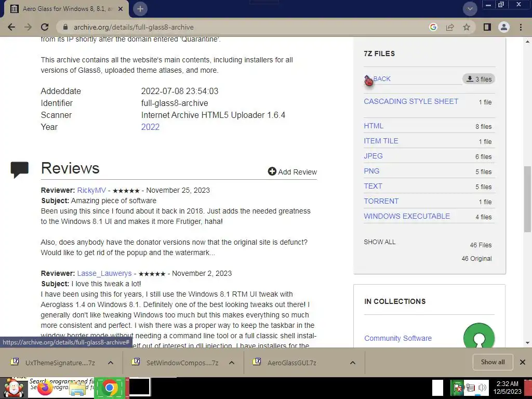The width and height of the screenshot is (532, 399).
Task: Click the page scrollbar up arrow
Action: 528,42
